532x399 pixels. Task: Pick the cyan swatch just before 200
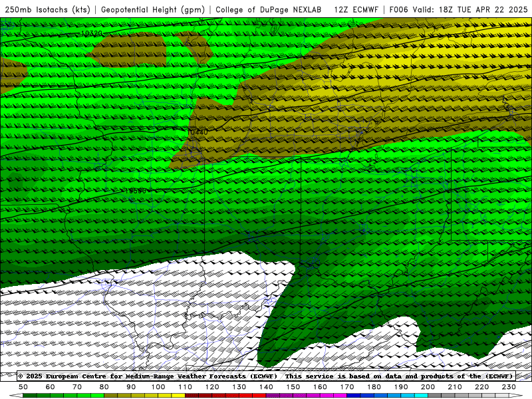pyautogui.click(x=422, y=396)
